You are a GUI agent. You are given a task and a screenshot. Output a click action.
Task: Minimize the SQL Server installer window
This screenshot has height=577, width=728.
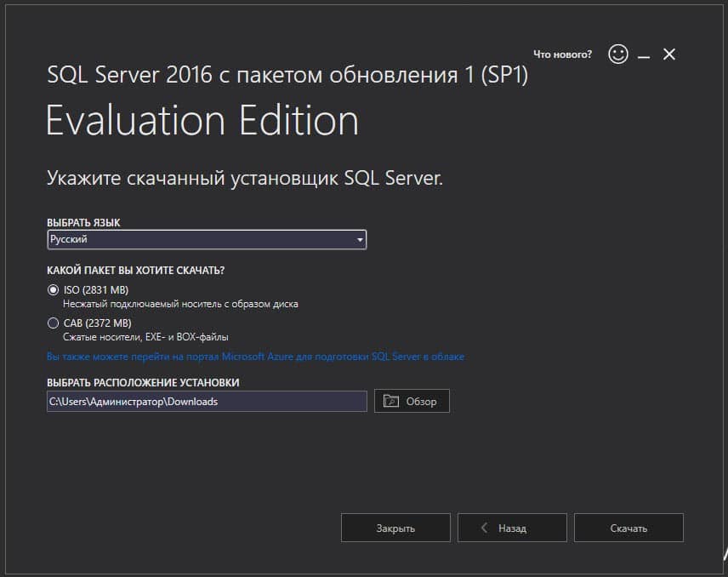644,53
